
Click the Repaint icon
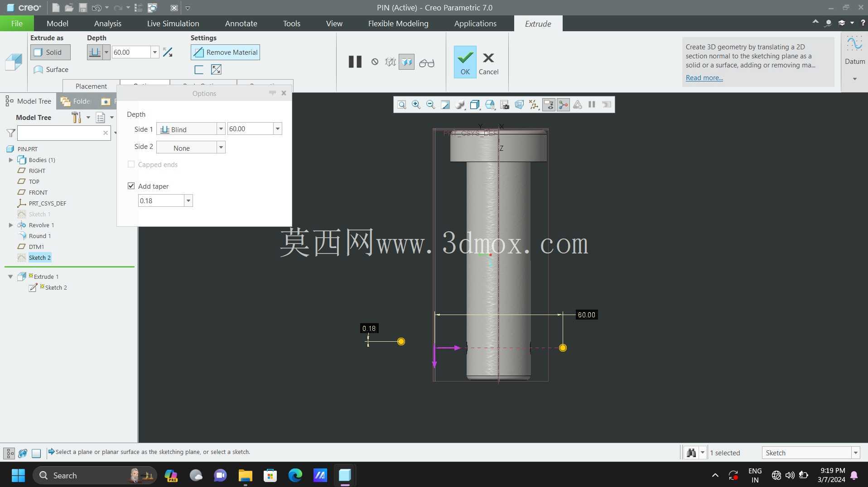(x=445, y=105)
